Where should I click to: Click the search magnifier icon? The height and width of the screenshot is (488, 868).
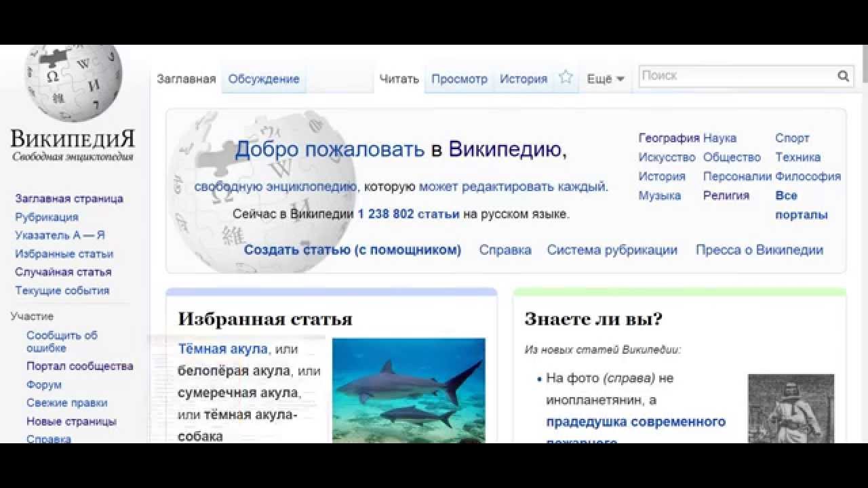(843, 76)
